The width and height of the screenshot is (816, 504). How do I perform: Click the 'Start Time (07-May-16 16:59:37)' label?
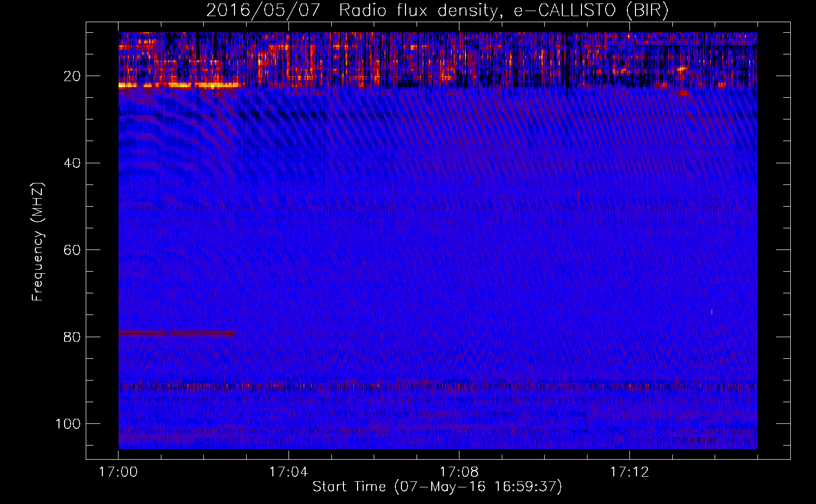437,487
